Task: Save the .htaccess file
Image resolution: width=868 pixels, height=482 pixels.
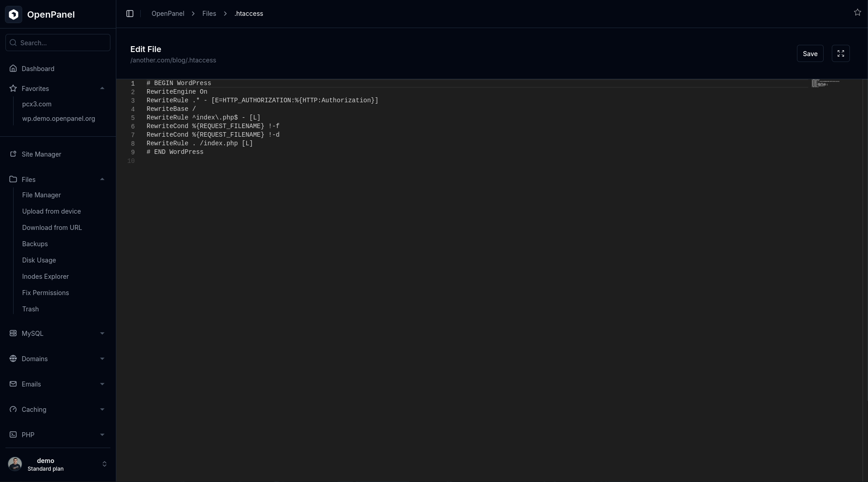Action: tap(810, 53)
